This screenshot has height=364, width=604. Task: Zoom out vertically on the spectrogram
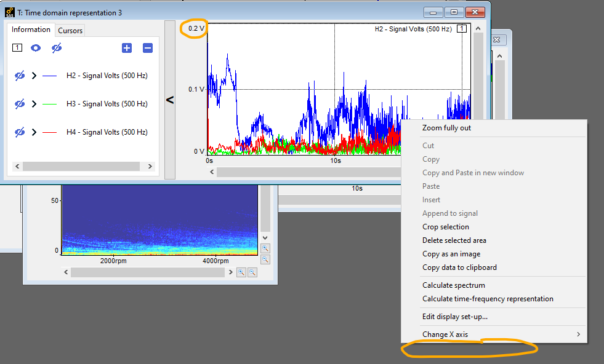[x=265, y=259]
